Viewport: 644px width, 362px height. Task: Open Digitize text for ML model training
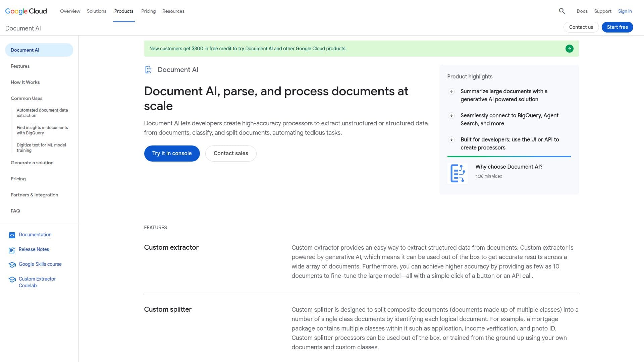tap(41, 147)
